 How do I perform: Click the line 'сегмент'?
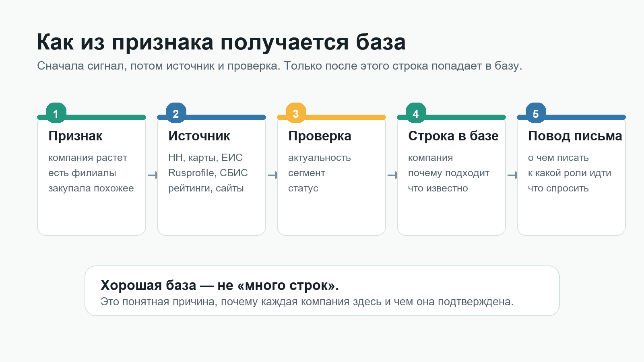307,173
